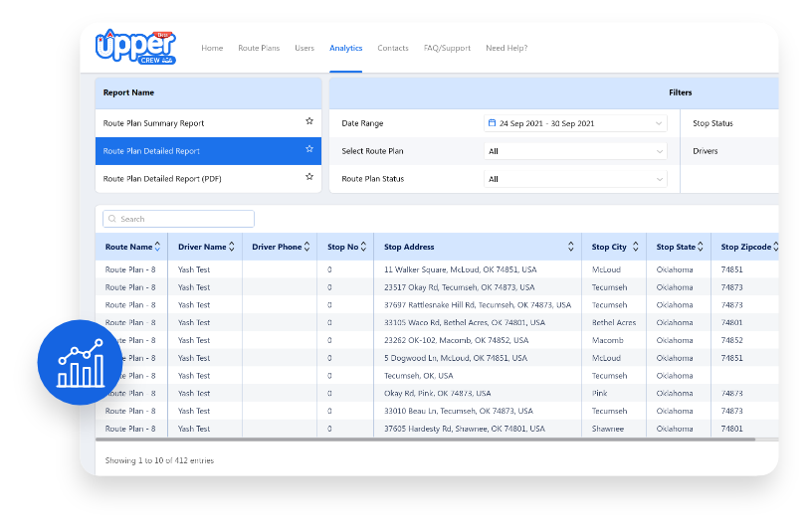
Task: Select the Analytics tab
Action: tap(346, 48)
